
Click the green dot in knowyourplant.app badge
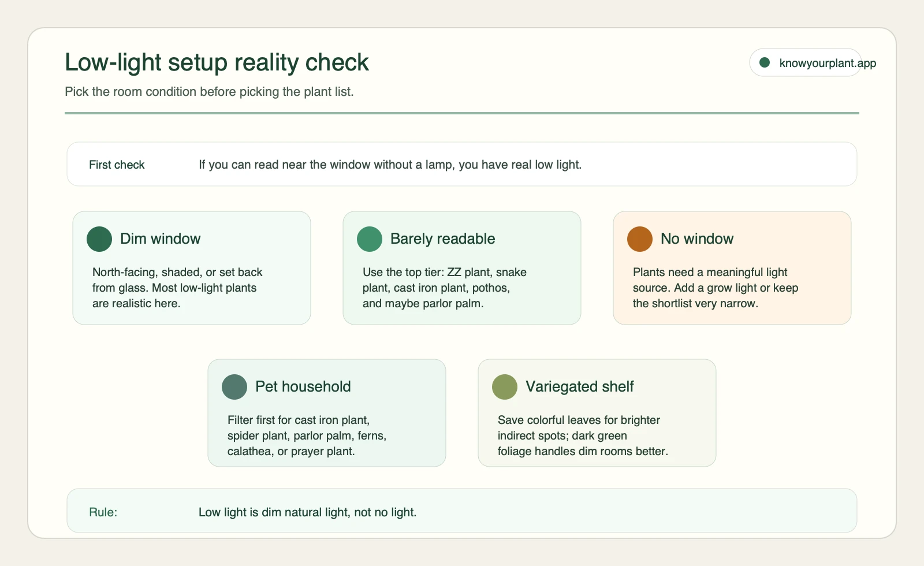pos(765,62)
